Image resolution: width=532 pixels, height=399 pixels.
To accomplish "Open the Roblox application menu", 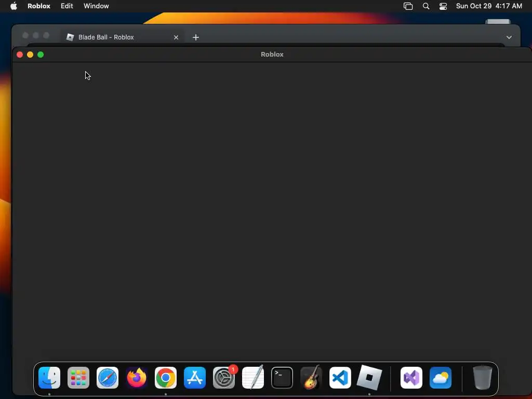I will coord(39,6).
